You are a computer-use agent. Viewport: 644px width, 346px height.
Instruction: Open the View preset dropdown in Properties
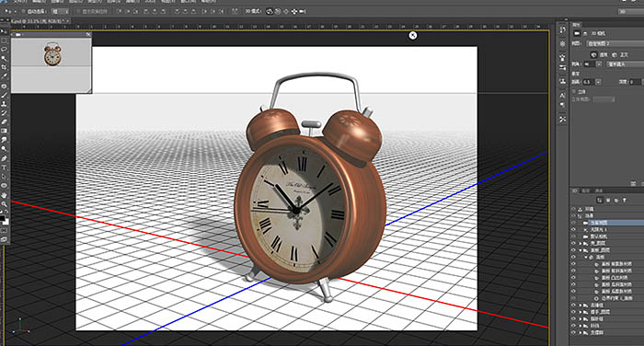click(x=615, y=43)
